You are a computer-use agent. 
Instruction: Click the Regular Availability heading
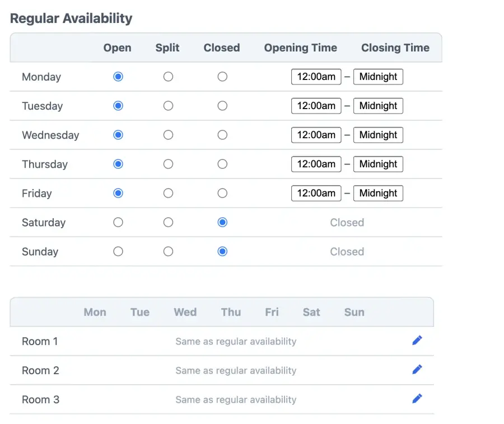[x=71, y=18]
